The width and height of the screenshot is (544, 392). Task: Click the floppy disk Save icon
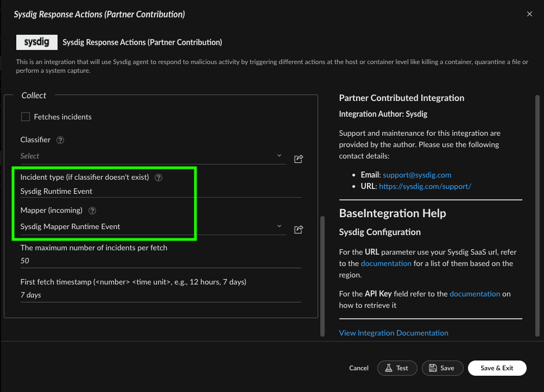click(433, 368)
